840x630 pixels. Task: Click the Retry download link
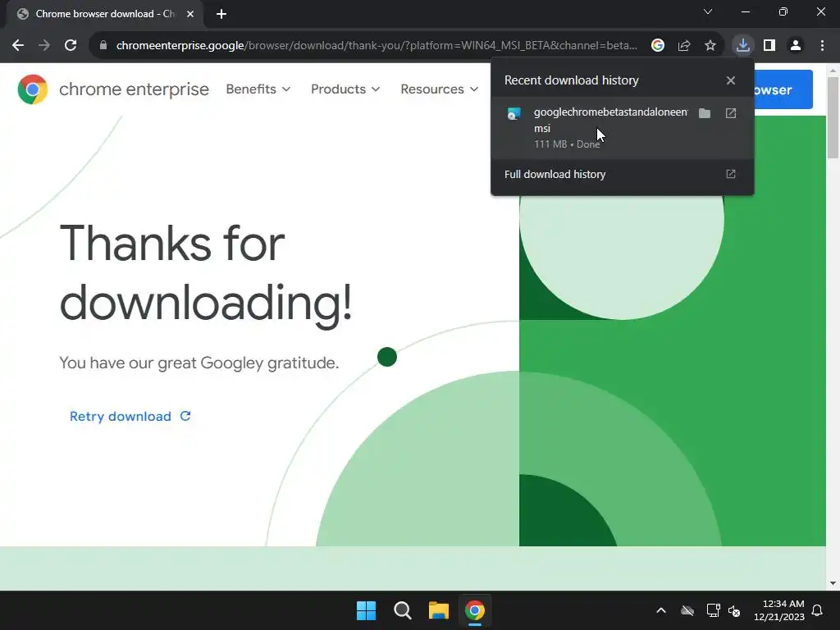tap(130, 416)
